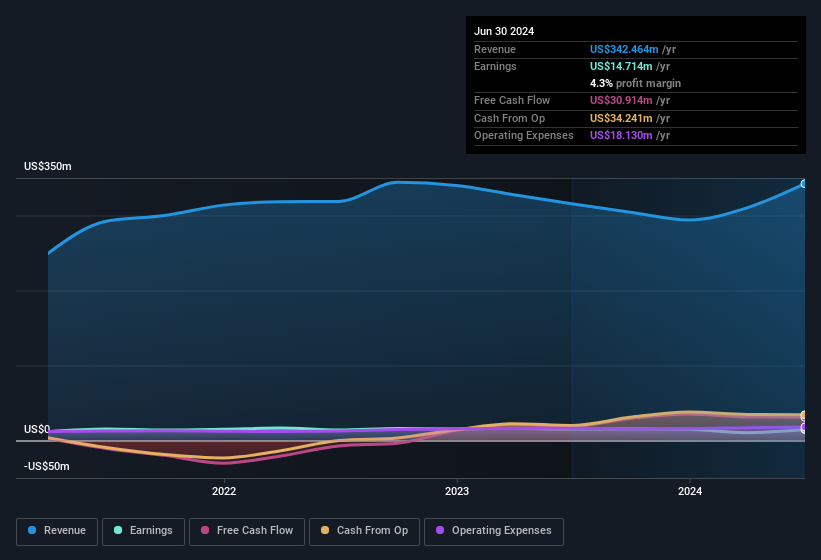This screenshot has width=821, height=560.
Task: Toggle the Cash From Op legend button
Action: click(x=364, y=531)
